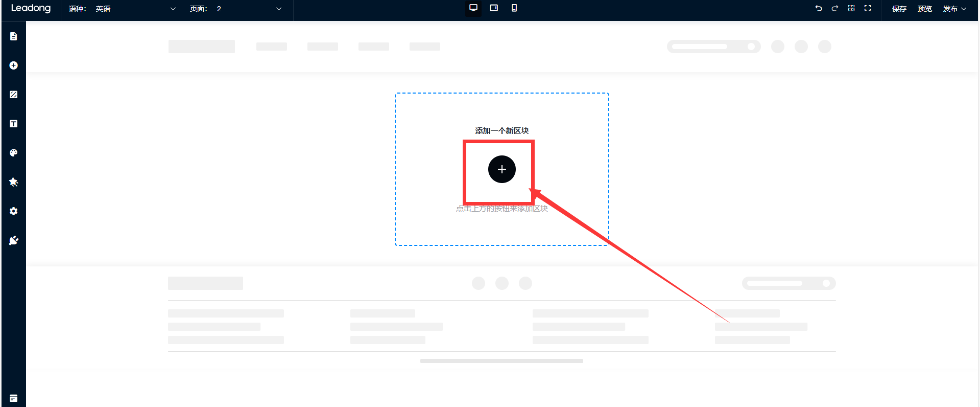Click the redo arrow in top bar
980x407 pixels.
tap(835, 8)
